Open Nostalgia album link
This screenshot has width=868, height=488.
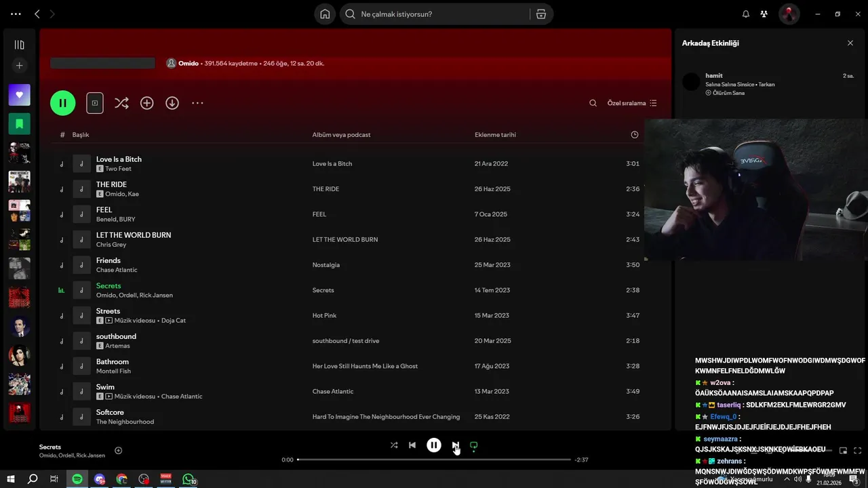pyautogui.click(x=326, y=265)
